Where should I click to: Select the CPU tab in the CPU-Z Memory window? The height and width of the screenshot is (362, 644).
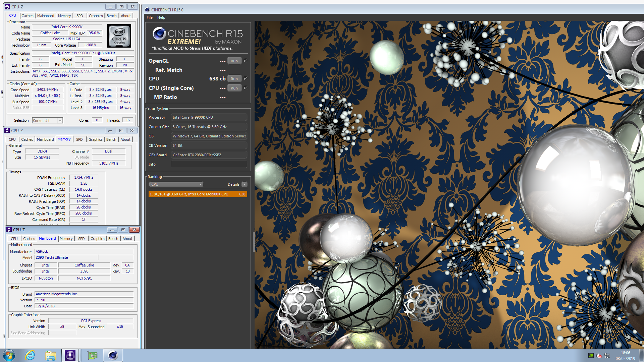(x=12, y=139)
